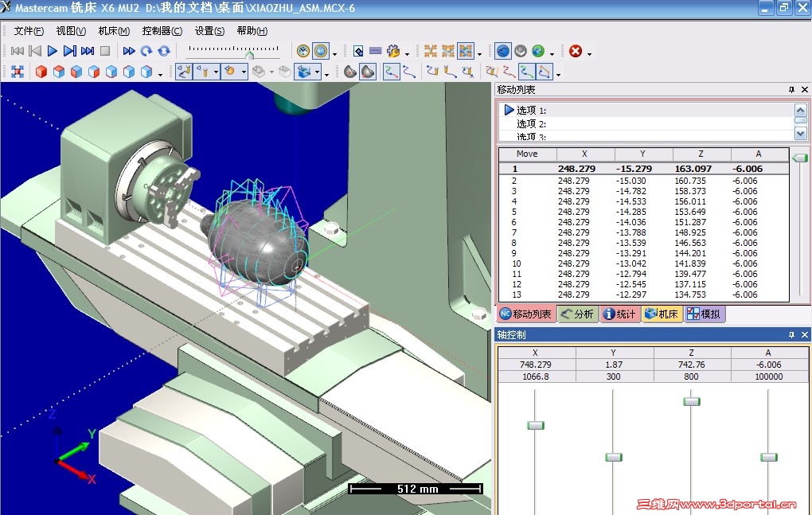Click the red and blue toolpath icon
The width and height of the screenshot is (812, 515).
509,72
